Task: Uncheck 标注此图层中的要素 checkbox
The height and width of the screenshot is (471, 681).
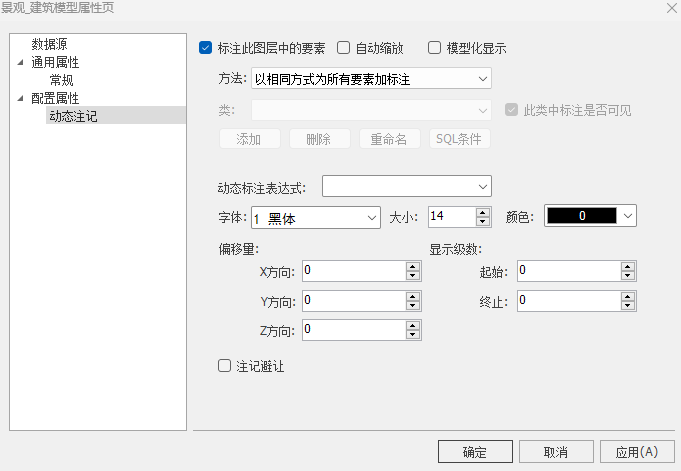Action: pyautogui.click(x=206, y=47)
